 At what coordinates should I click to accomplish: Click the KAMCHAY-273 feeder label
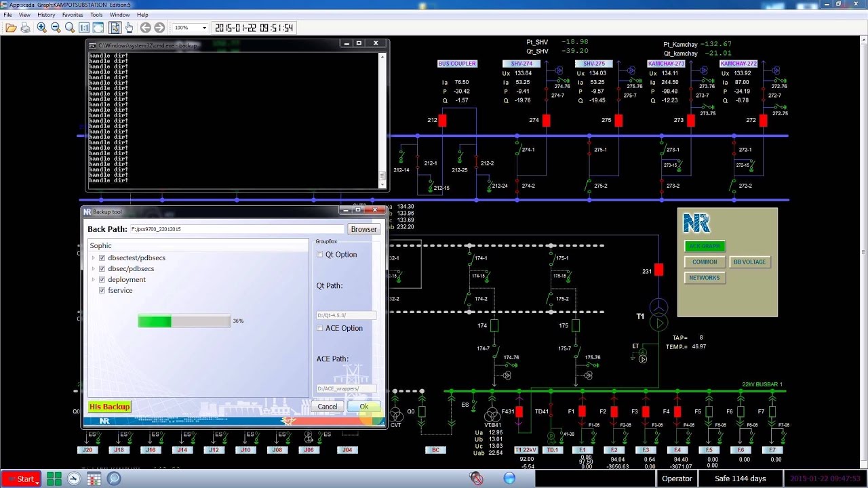coord(666,64)
